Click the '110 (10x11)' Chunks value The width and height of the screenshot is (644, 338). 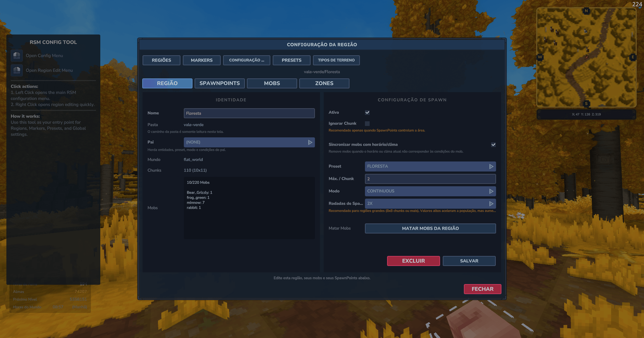(195, 170)
